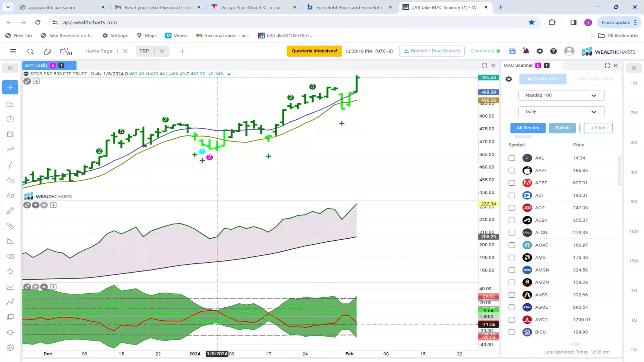
Task: Tick the AMD checkbox
Action: [512, 257]
